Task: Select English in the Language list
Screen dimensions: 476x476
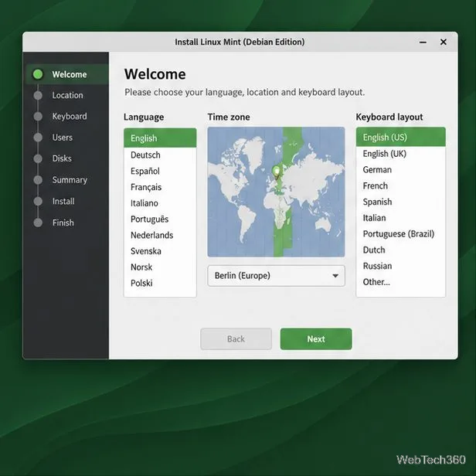Action: click(x=160, y=138)
